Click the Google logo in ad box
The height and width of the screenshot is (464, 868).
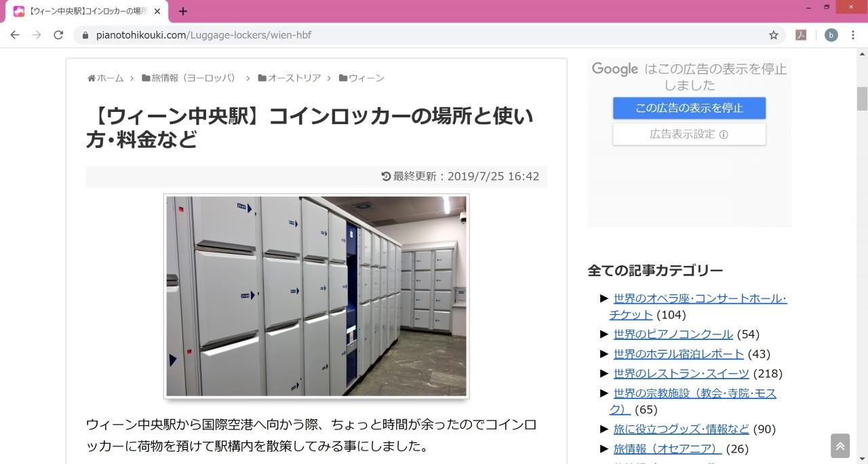pos(615,69)
